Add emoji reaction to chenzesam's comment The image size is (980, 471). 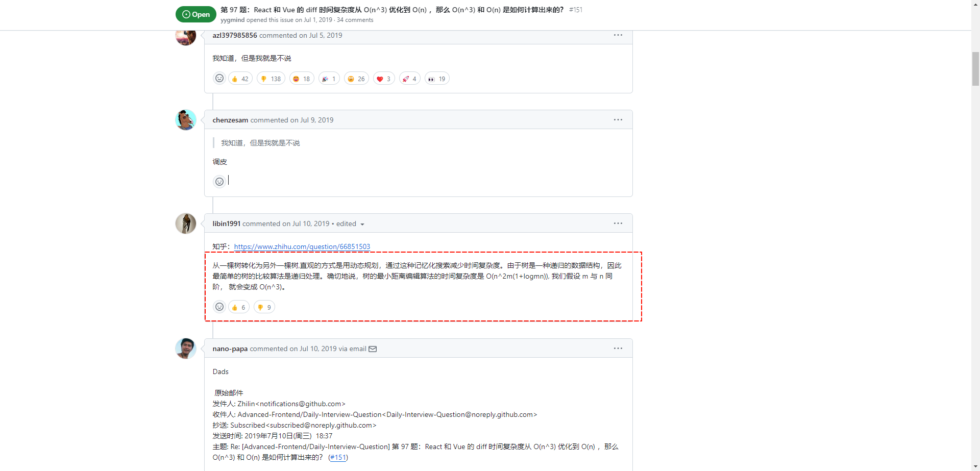coord(219,182)
